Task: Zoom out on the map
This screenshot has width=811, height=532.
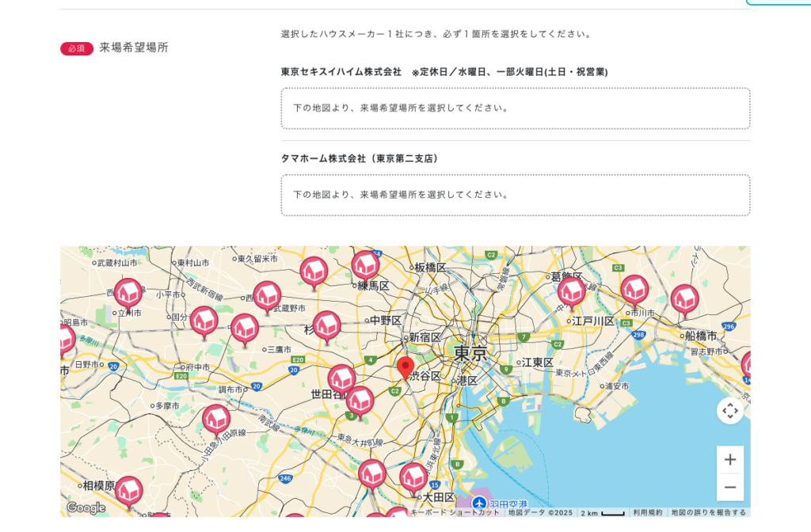Action: (x=729, y=487)
